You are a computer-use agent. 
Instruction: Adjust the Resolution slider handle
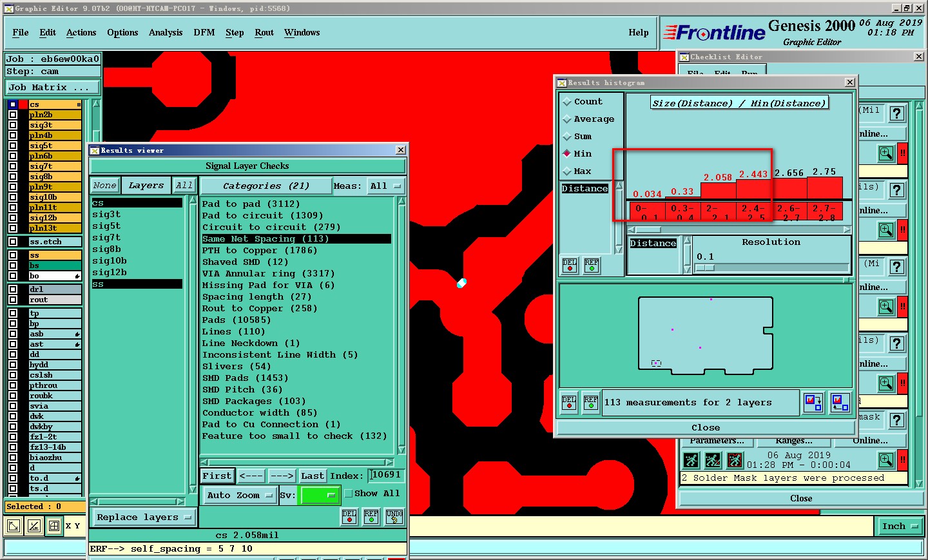(x=705, y=267)
